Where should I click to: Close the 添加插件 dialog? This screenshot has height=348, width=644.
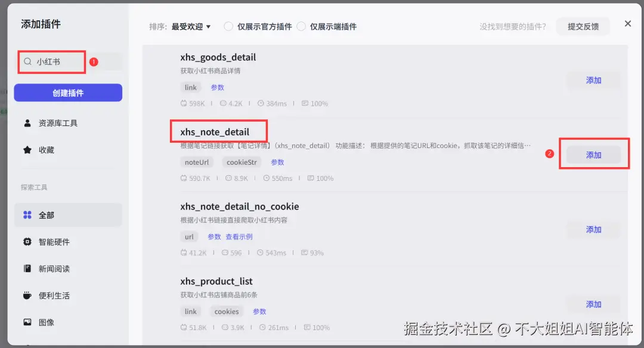click(x=627, y=24)
